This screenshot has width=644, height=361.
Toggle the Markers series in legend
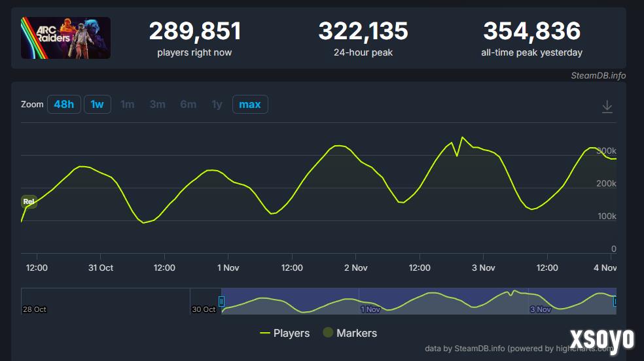coord(349,333)
